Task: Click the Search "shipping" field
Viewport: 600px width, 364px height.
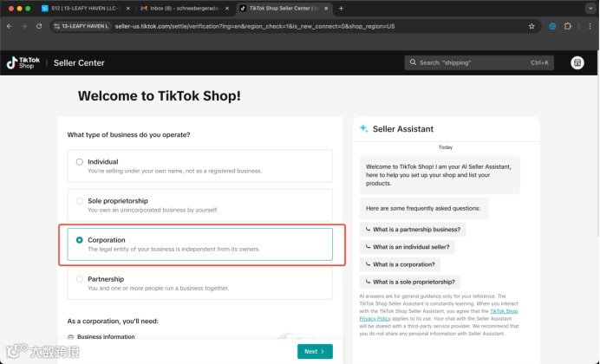Action: 479,62
